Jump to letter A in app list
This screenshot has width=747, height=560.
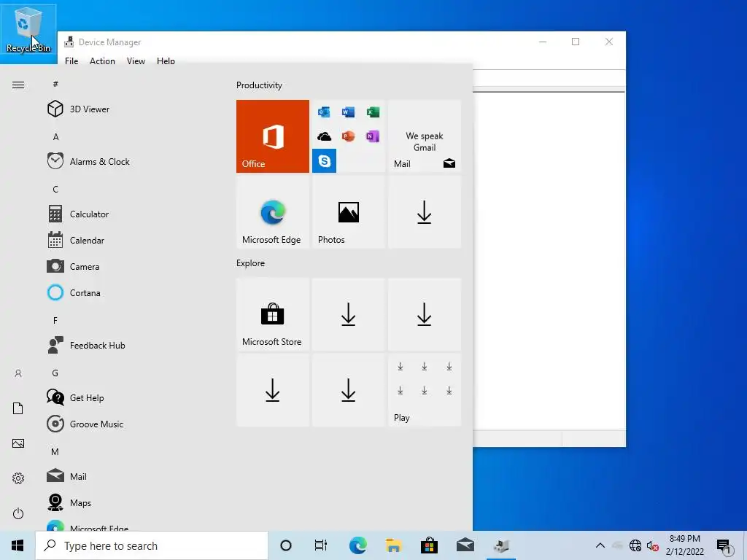[x=55, y=137]
